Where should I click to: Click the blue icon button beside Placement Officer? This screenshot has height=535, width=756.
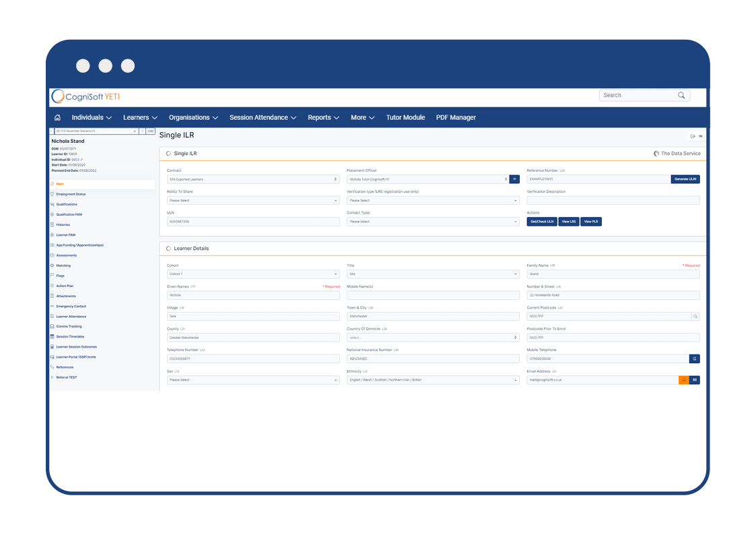coord(514,179)
